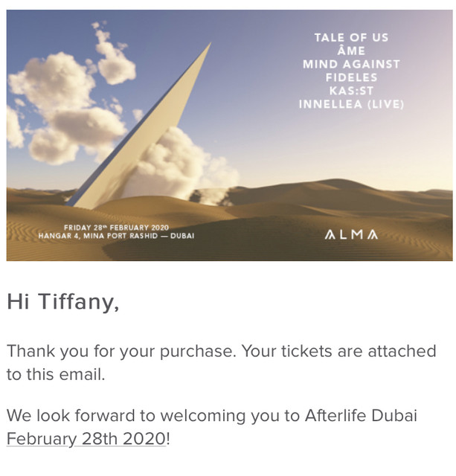Image resolution: width=456 pixels, height=476 pixels.
Task: Click the We look forward welcome sentence
Action: click(212, 428)
